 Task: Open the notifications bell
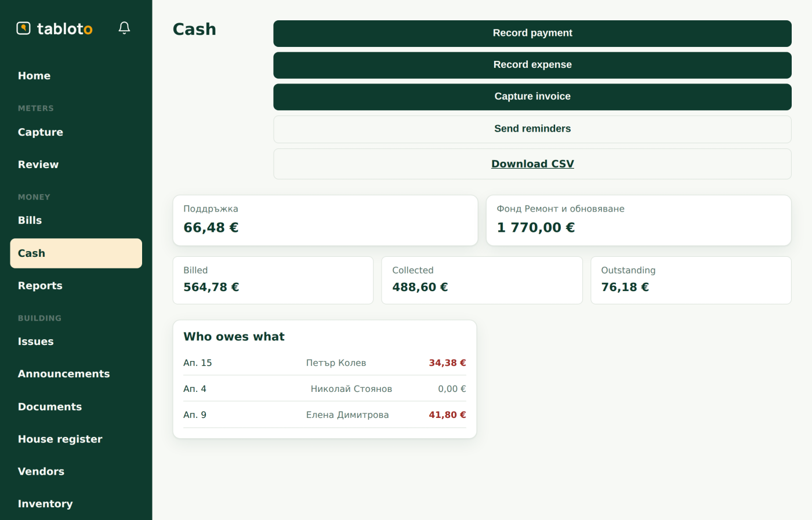pos(124,28)
